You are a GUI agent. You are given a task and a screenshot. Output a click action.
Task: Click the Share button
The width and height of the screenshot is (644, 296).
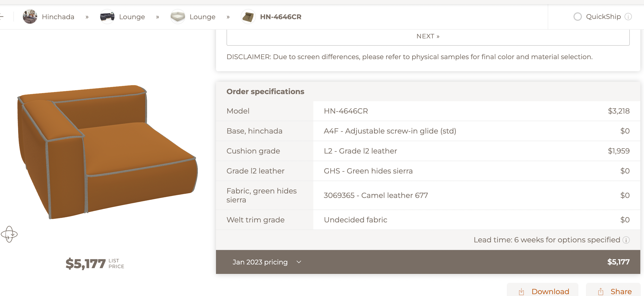[613, 290]
